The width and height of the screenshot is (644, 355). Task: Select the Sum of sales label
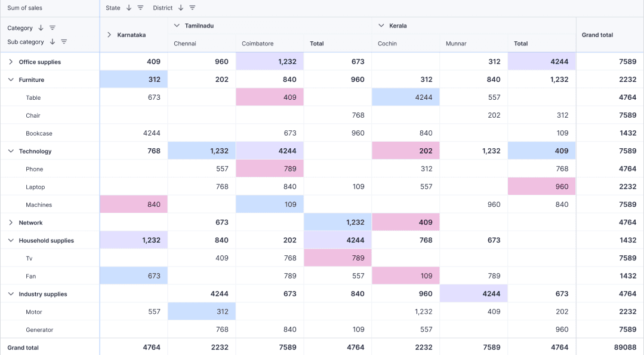[x=24, y=8]
